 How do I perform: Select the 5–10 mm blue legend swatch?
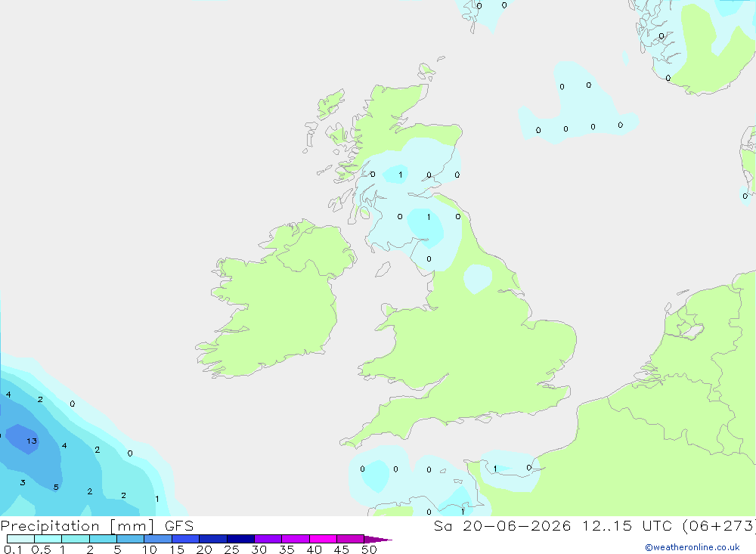pyautogui.click(x=131, y=539)
